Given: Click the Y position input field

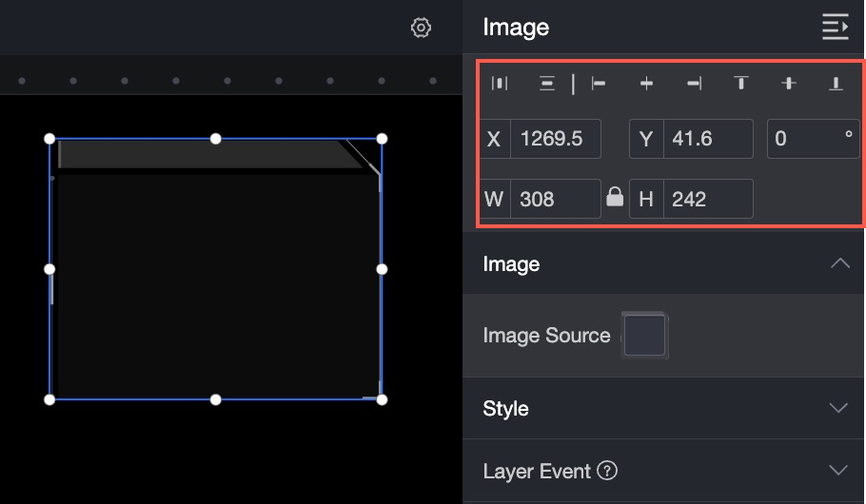Looking at the screenshot, I should 708,139.
